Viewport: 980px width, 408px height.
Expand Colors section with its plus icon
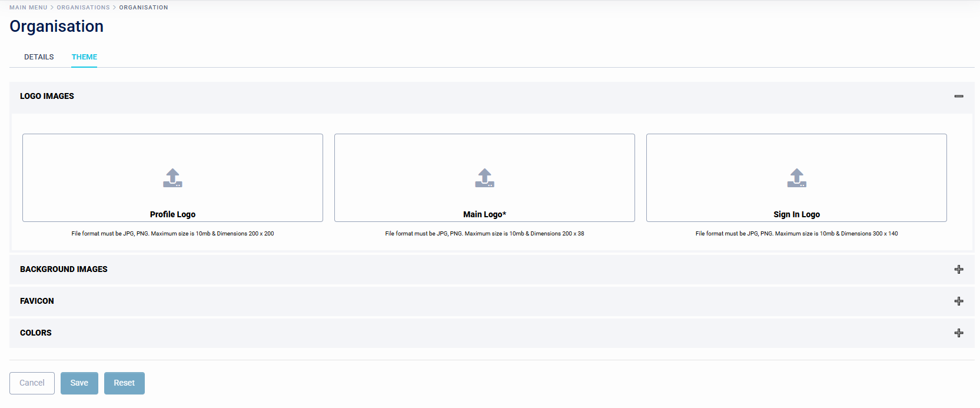coord(959,333)
